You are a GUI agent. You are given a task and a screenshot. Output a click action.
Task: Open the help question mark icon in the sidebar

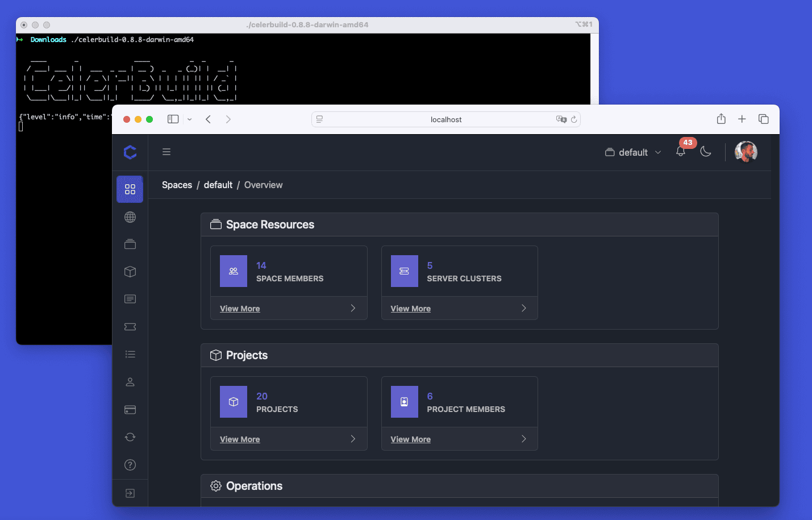click(130, 465)
